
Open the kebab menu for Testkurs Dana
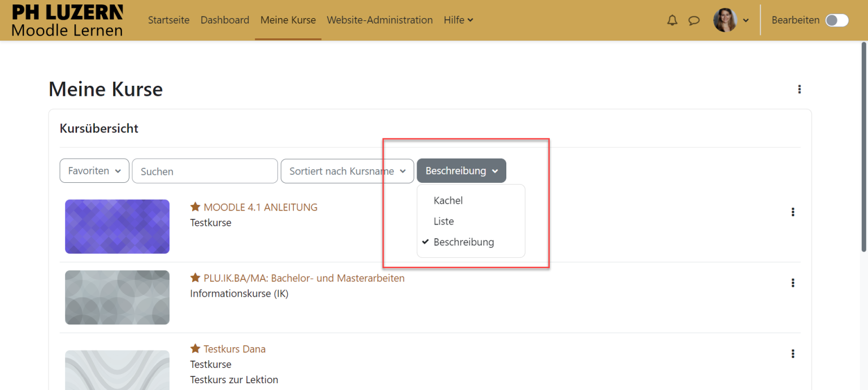coord(793,353)
